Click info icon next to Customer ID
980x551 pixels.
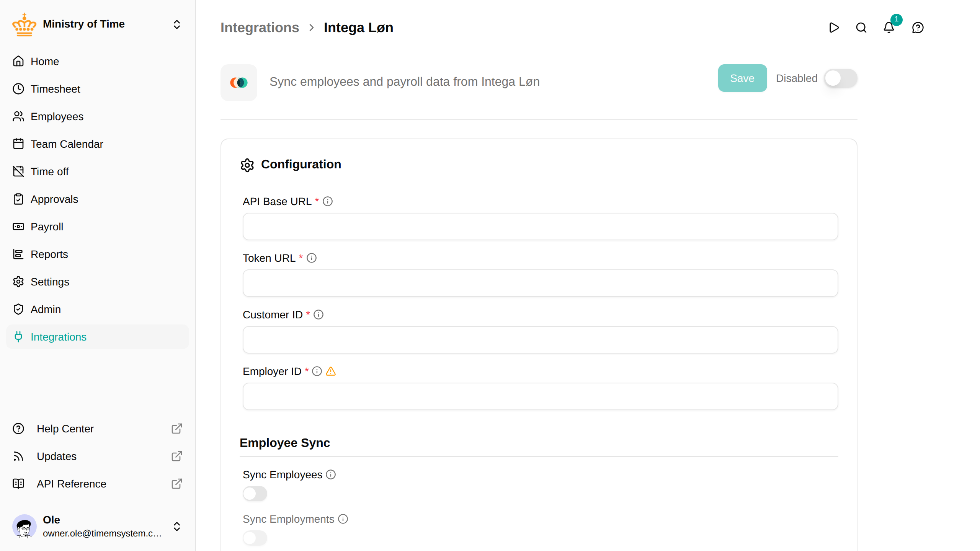(318, 315)
